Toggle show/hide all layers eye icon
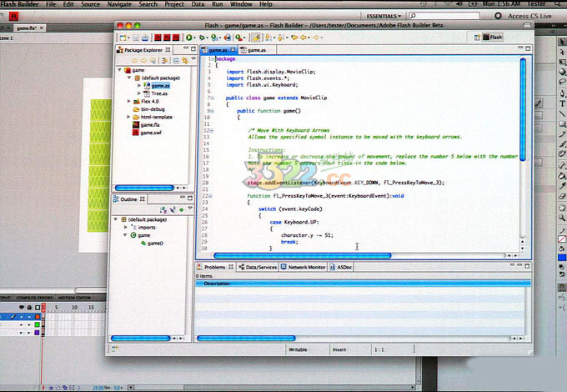 (x=21, y=308)
